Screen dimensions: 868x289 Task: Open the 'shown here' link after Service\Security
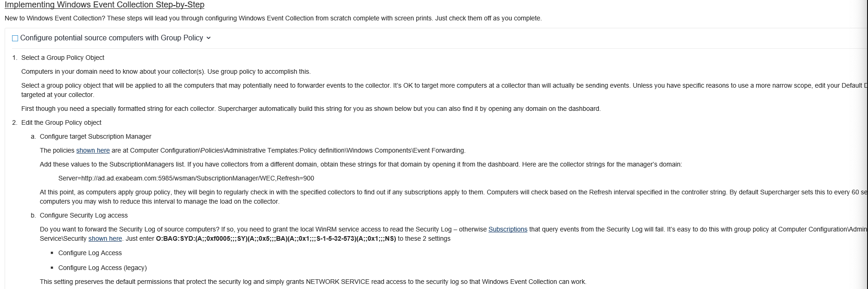pyautogui.click(x=105, y=238)
